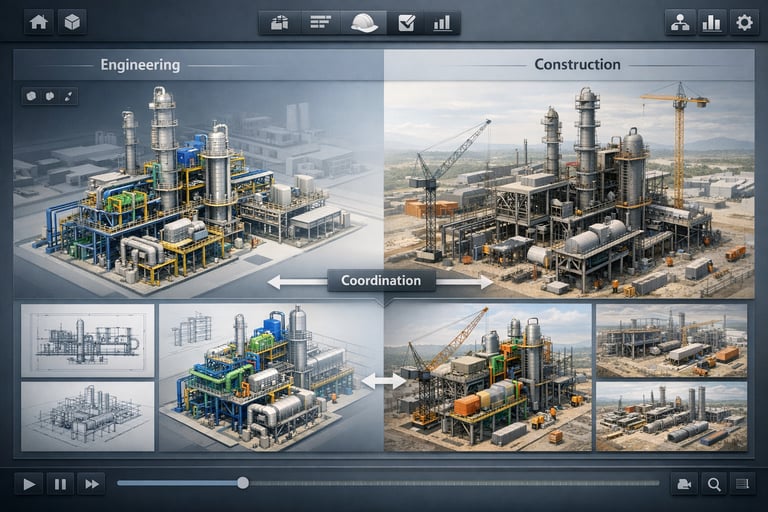Select the first shape tool in Engineering viewport
The image size is (768, 512).
click(x=32, y=96)
